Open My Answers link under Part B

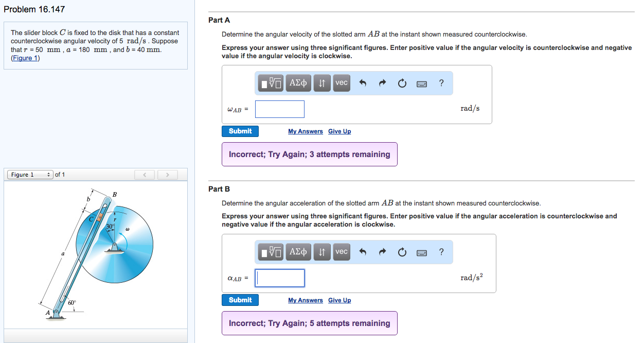click(x=306, y=300)
